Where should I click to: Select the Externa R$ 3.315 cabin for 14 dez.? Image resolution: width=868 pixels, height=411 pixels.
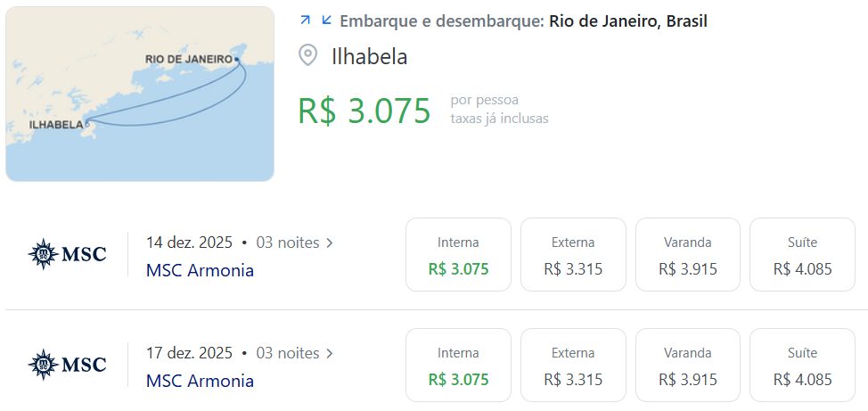click(x=573, y=254)
